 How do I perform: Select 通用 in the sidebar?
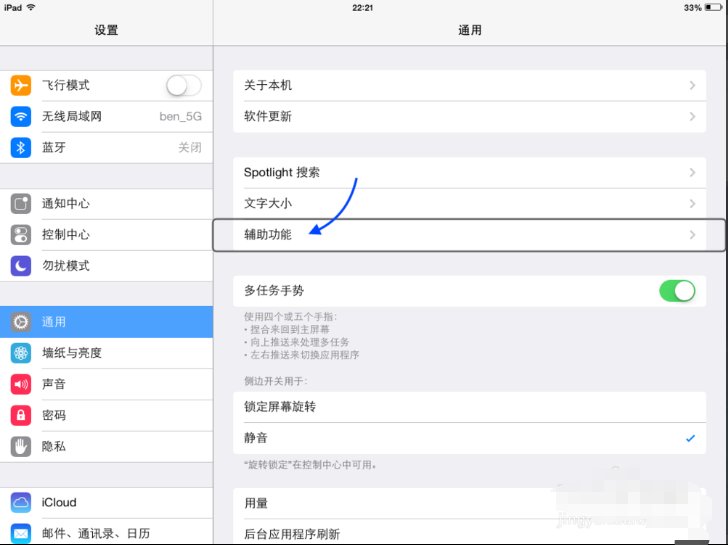pos(106,322)
